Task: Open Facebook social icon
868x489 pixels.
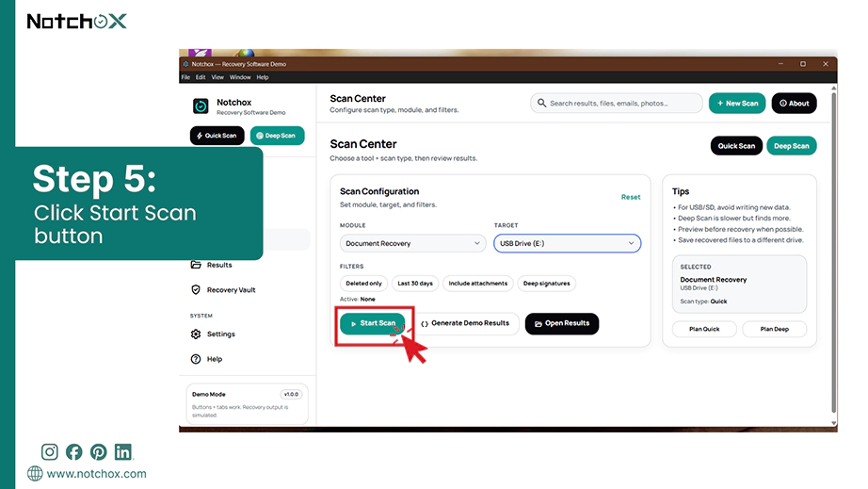Action: [73, 452]
